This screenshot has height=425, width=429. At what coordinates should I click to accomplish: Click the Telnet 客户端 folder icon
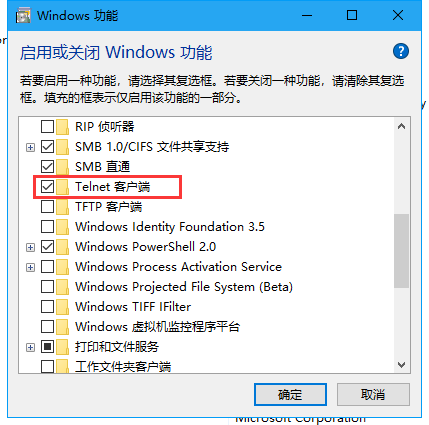tap(62, 187)
